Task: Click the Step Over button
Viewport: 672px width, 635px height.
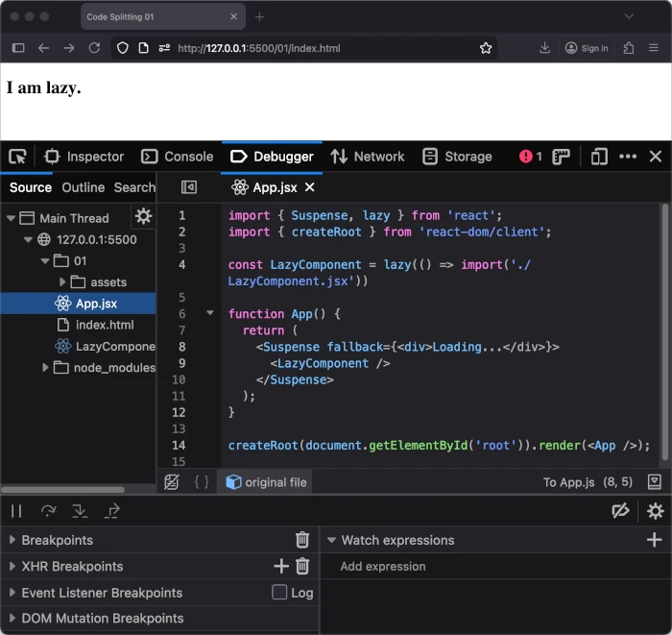Action: pos(48,511)
